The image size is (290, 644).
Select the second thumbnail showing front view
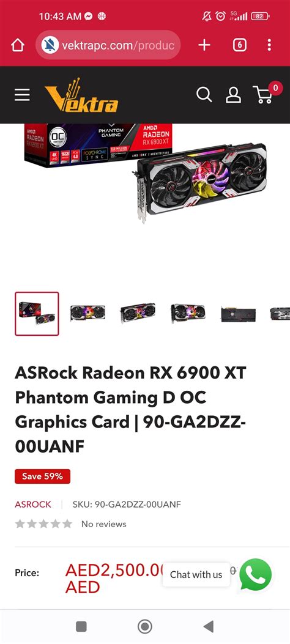pos(87,313)
